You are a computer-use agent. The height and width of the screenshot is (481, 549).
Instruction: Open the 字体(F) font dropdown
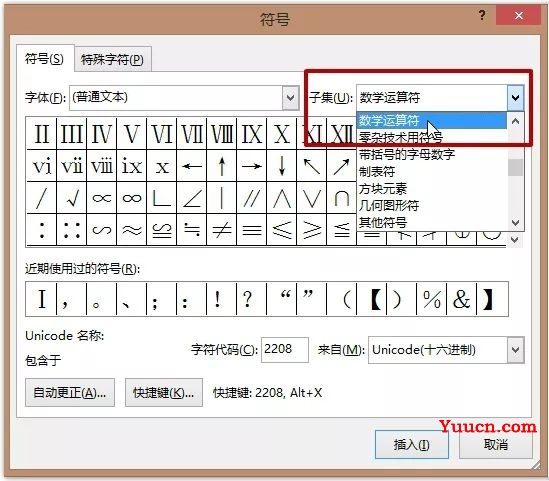tap(291, 97)
